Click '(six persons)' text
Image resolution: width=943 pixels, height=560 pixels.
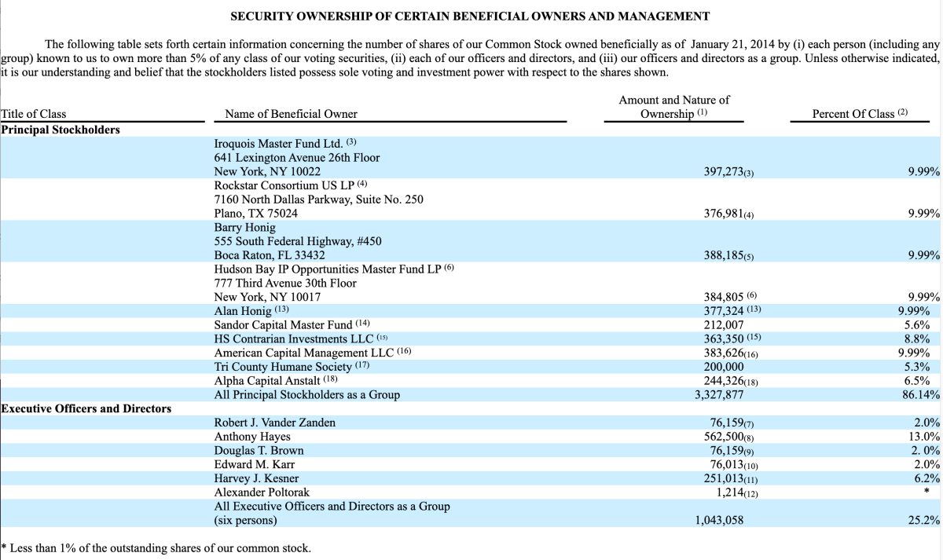click(x=246, y=521)
